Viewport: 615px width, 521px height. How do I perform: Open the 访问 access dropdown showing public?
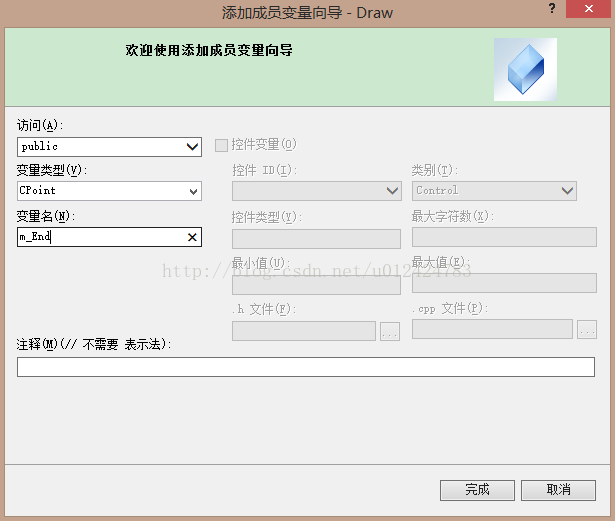[109, 147]
